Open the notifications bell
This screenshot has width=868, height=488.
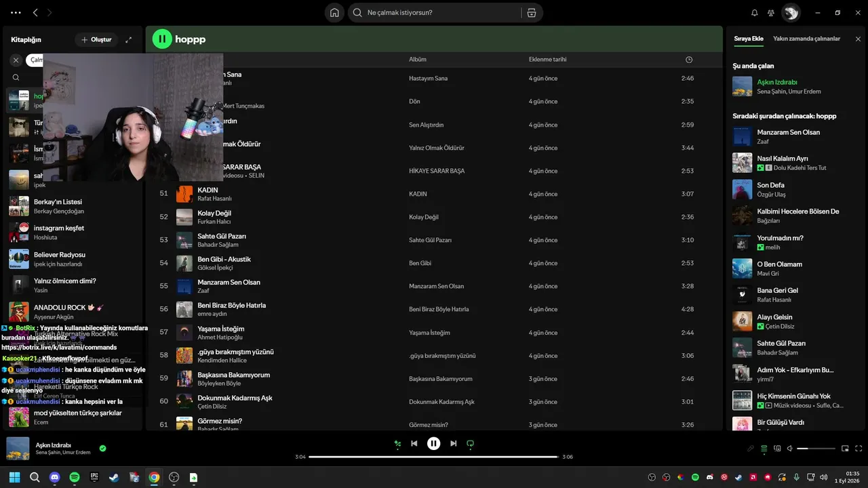pyautogui.click(x=755, y=12)
